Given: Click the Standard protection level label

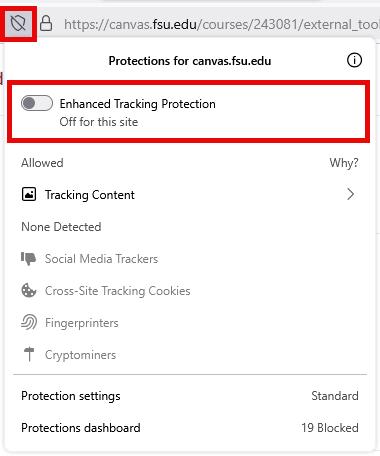Looking at the screenshot, I should pyautogui.click(x=335, y=396).
